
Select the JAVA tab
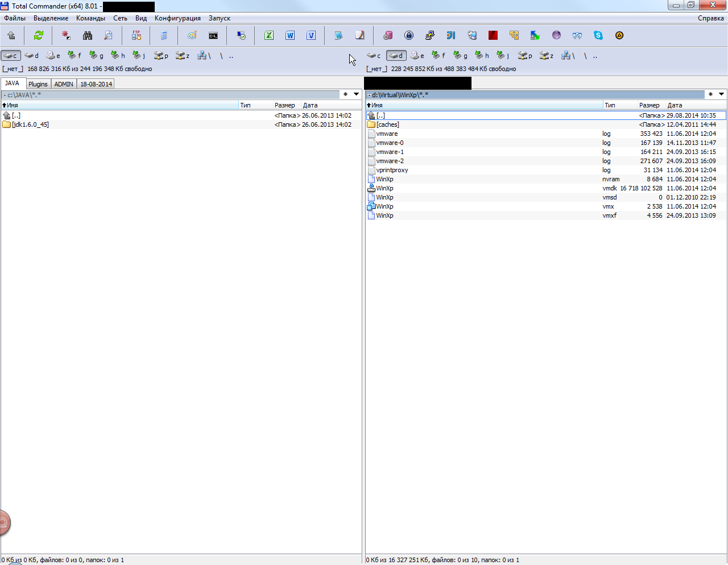pyautogui.click(x=12, y=84)
